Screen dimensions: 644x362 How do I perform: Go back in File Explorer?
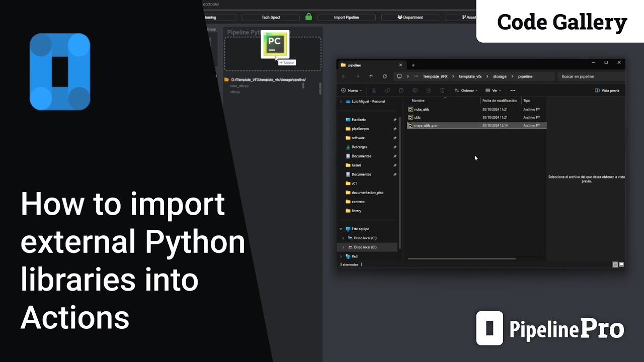(344, 76)
